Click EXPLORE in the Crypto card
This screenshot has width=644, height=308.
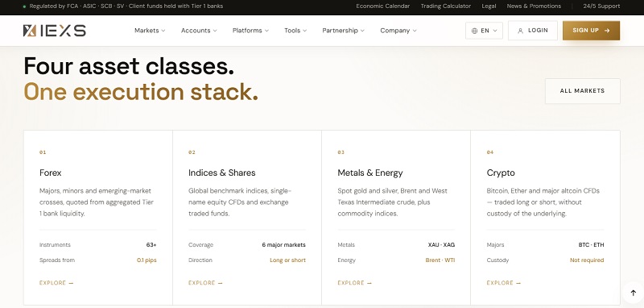click(504, 283)
